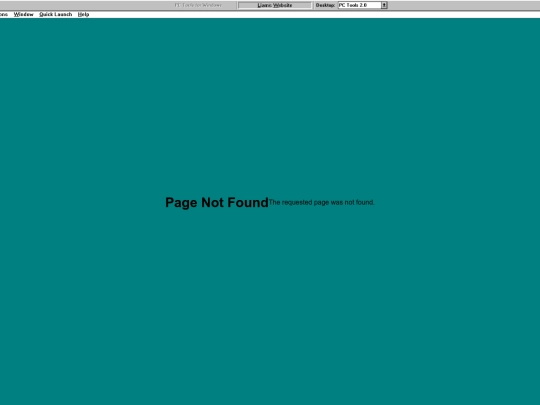This screenshot has width=540, height=405.
Task: Click 'The requested page was not found.' text
Action: (x=321, y=202)
